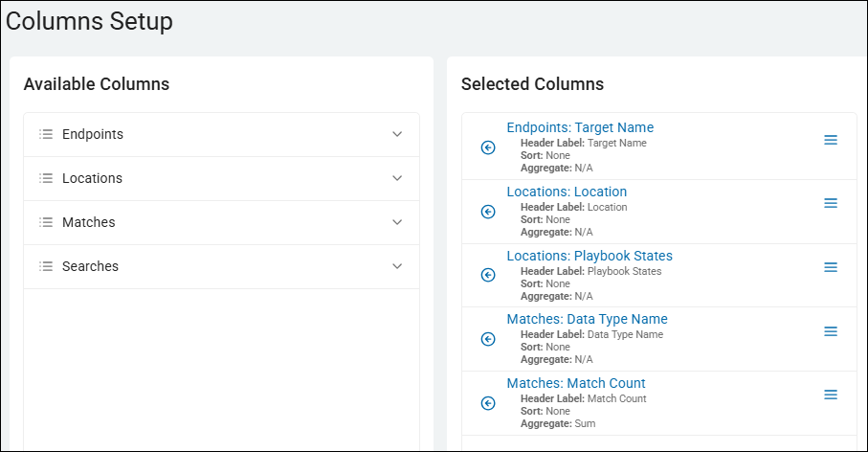Expand the Matches chevron in Available Columns
Image resolution: width=868 pixels, height=452 pixels.
397,222
